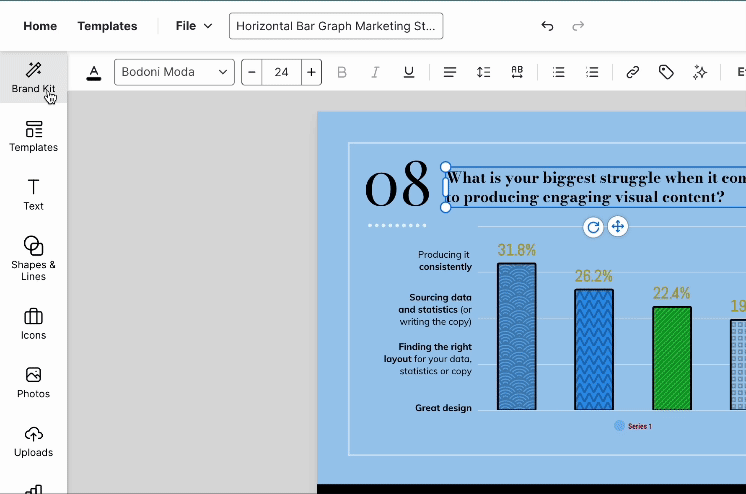Open the text alignment options

[450, 72]
